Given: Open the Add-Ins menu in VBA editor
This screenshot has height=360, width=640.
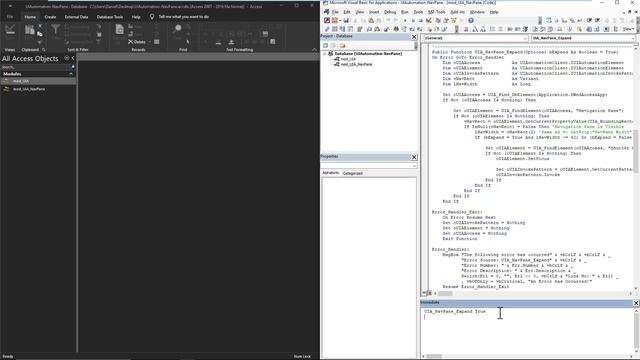Looking at the screenshot, I should pyautogui.click(x=457, y=12).
